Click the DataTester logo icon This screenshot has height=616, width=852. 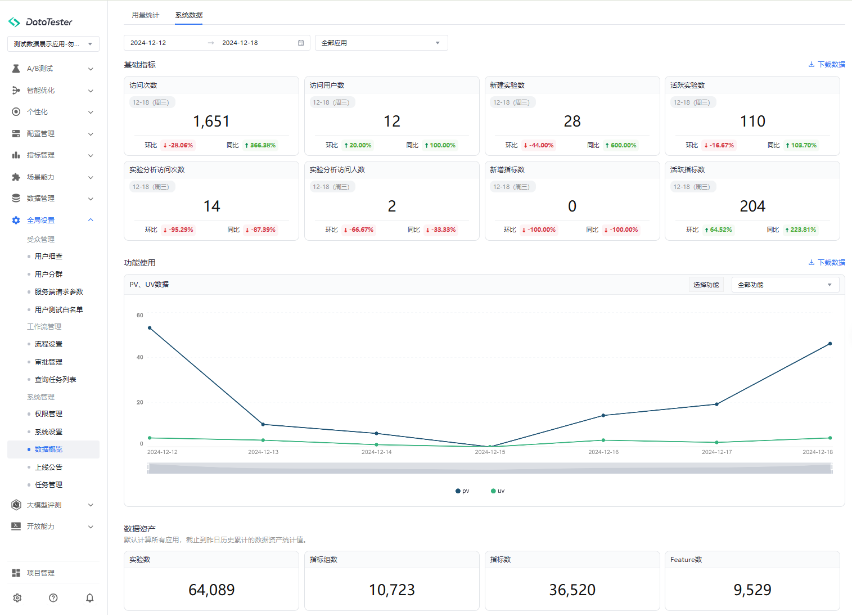coord(14,22)
